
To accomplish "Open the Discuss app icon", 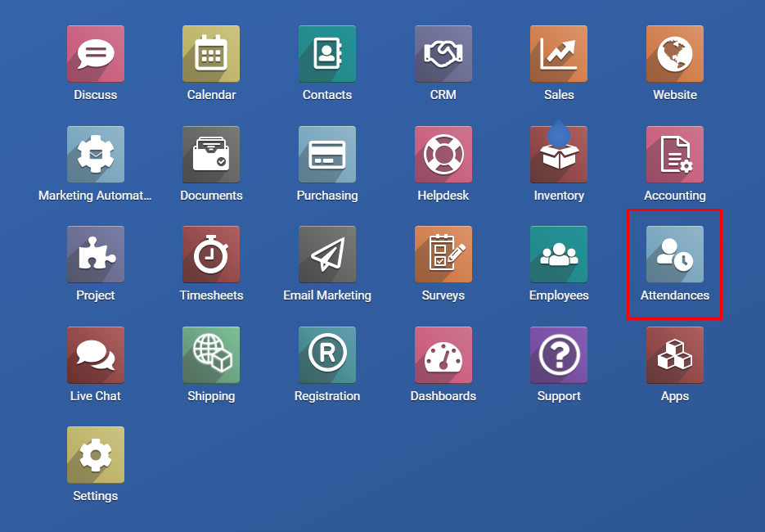I will 96,54.
